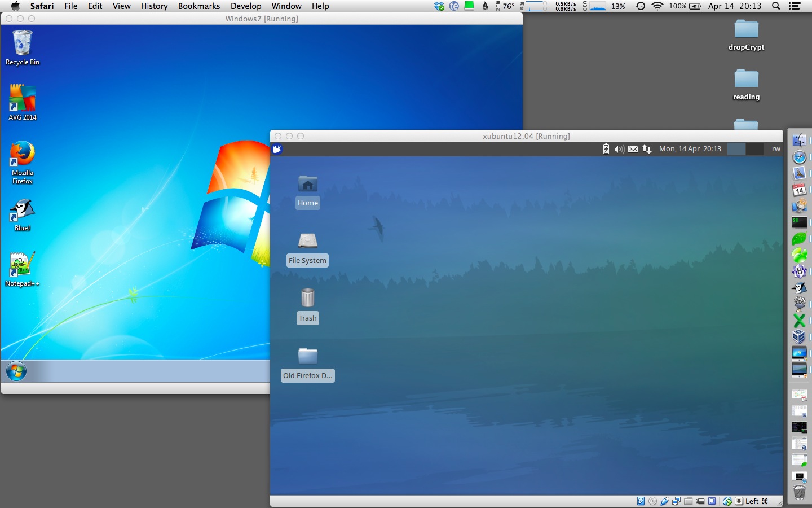Open the BBEdit icon in the Dock

799,271
